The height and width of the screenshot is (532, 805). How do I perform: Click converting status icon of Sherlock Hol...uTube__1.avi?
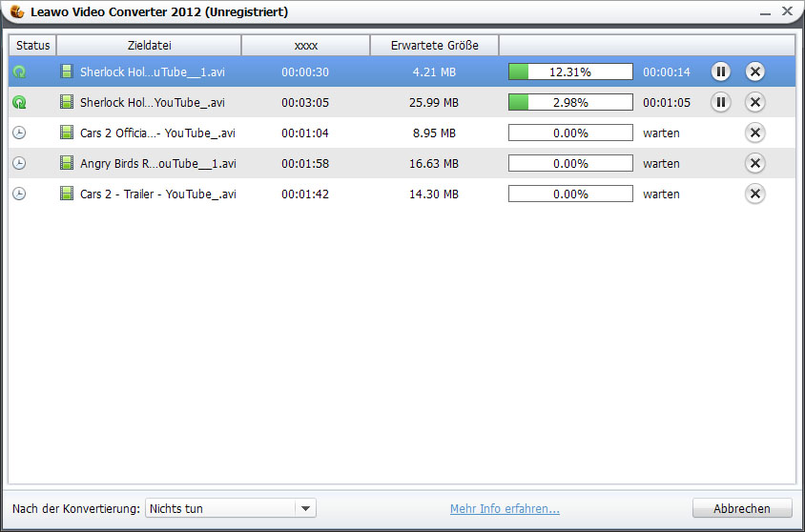pyautogui.click(x=19, y=72)
